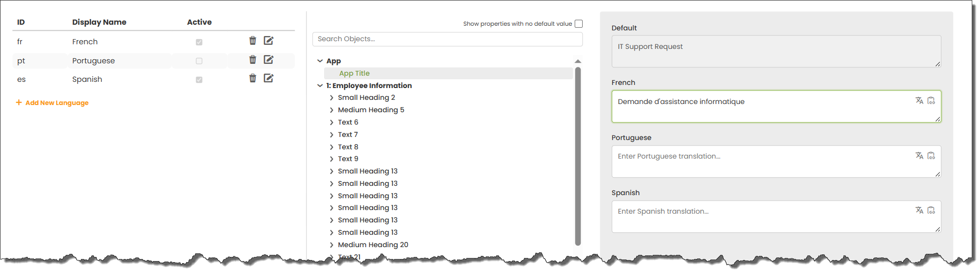This screenshot has height=277, width=980.
Task: Collapse the Employee Information section
Action: click(320, 85)
